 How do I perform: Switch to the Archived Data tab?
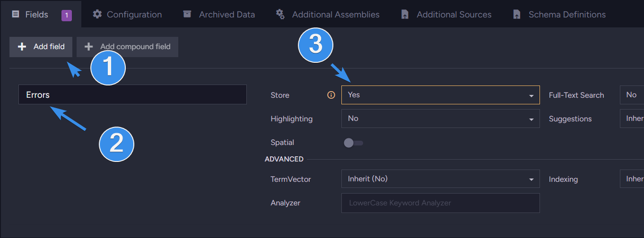coord(226,15)
